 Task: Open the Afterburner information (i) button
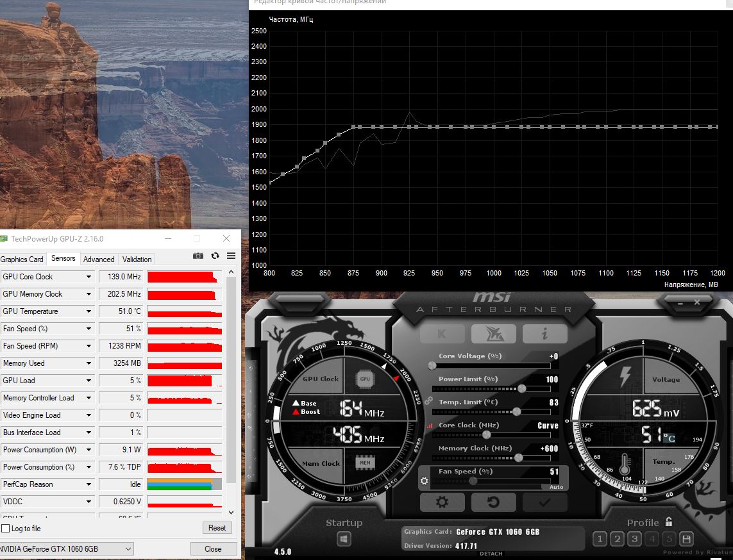point(544,333)
